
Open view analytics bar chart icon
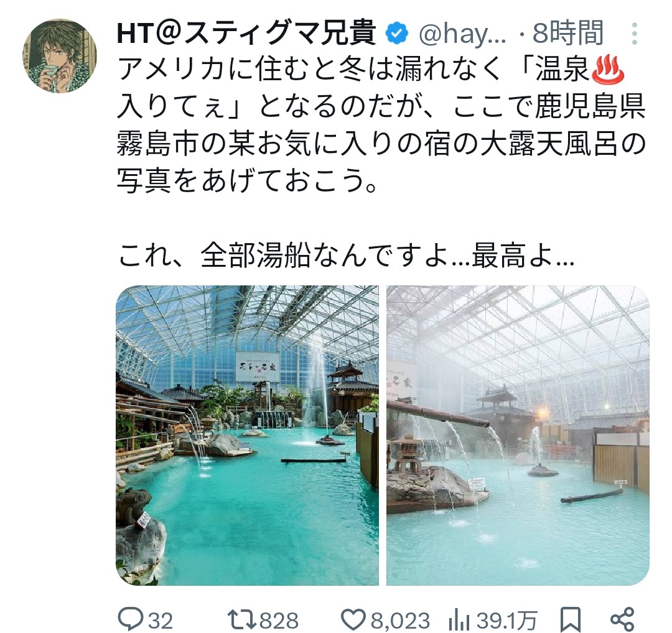coord(460,620)
